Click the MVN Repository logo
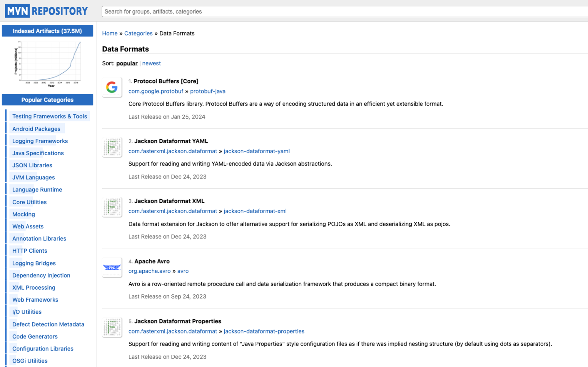 [46, 11]
